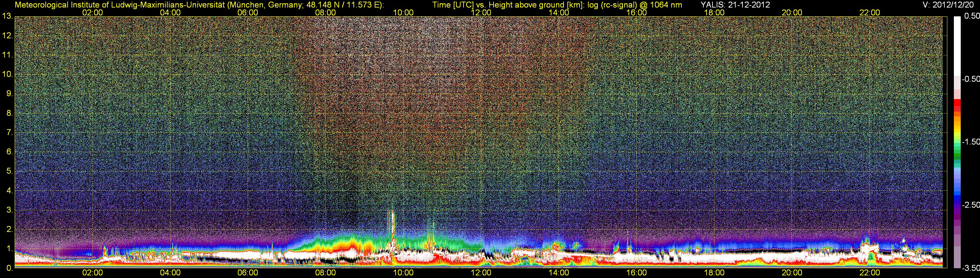Image resolution: width=980 pixels, height=278 pixels.
Task: Click the height axis label 0
Action: [9, 268]
